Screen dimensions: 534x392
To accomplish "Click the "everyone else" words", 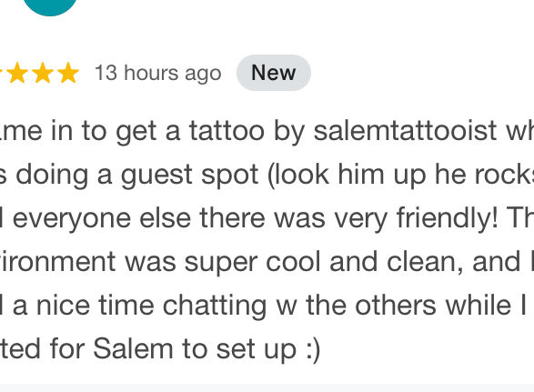I will pyautogui.click(x=102, y=218).
